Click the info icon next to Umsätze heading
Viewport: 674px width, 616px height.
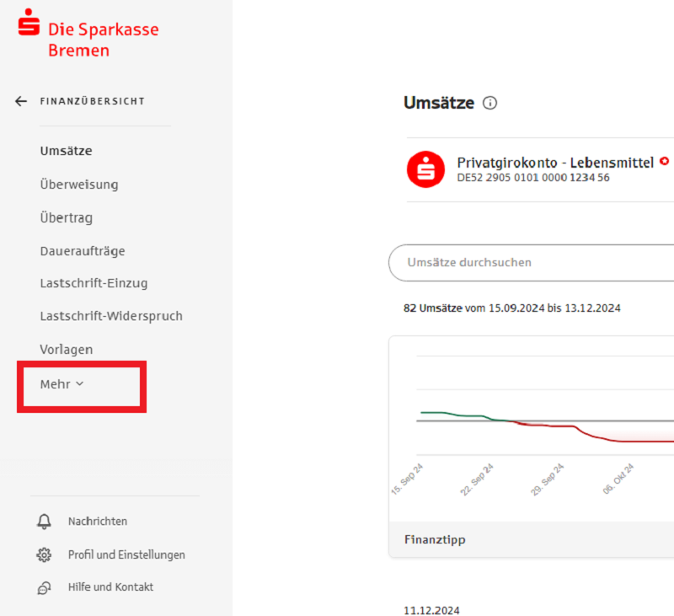pyautogui.click(x=489, y=103)
